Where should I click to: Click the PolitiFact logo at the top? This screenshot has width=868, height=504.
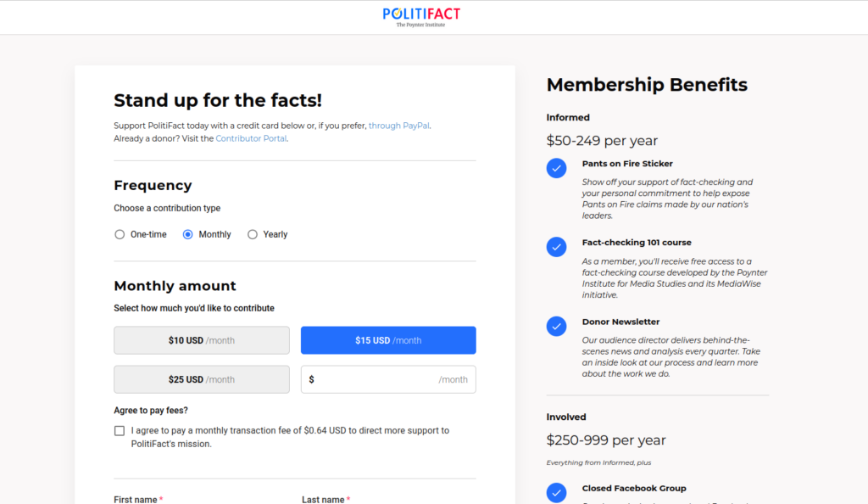pos(422,13)
